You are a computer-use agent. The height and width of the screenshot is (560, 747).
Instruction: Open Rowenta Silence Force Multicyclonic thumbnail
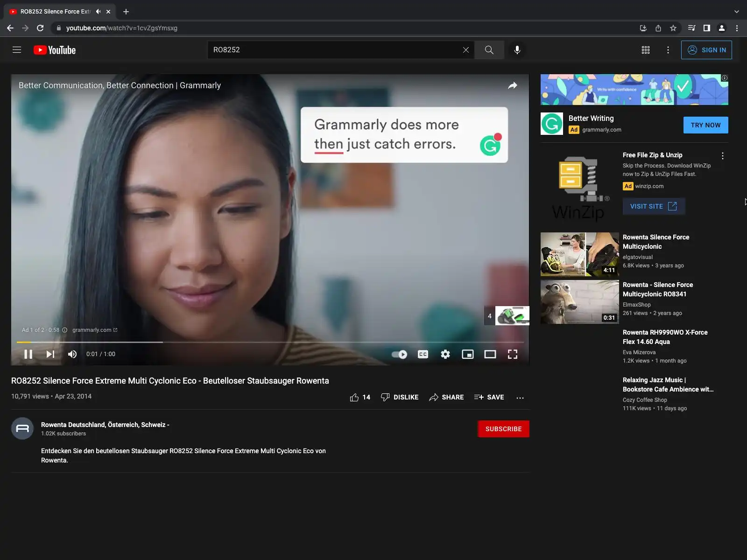[x=580, y=254]
